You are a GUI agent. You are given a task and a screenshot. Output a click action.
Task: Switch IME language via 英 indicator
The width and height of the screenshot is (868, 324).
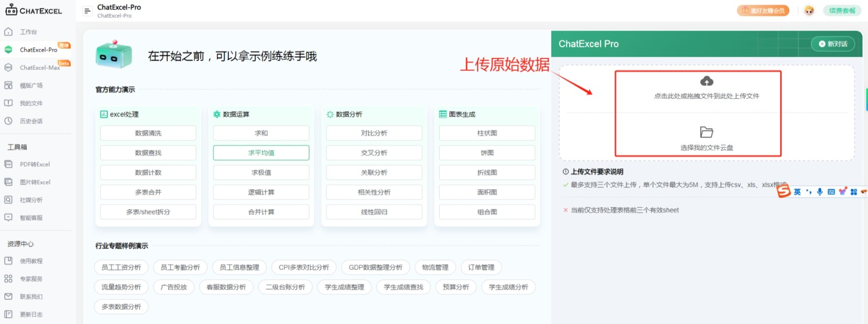click(x=797, y=192)
